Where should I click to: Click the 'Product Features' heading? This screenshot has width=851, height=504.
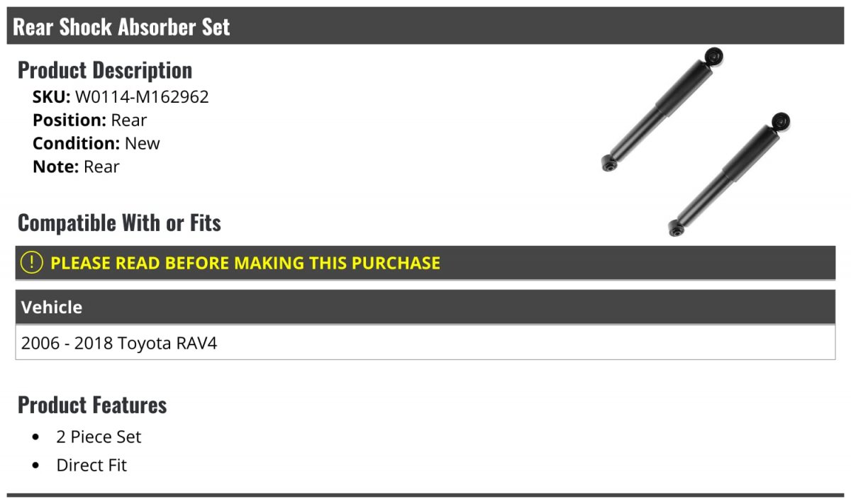coord(92,405)
